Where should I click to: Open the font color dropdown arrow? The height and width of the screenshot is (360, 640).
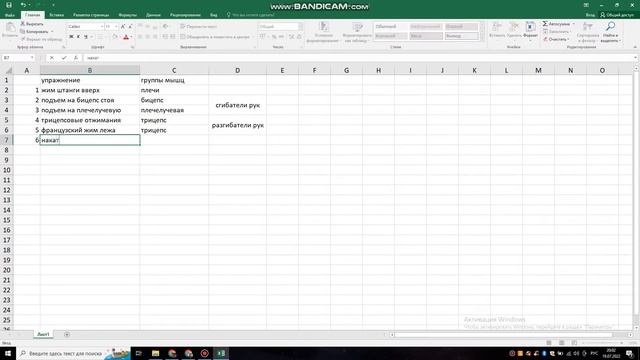click(131, 37)
